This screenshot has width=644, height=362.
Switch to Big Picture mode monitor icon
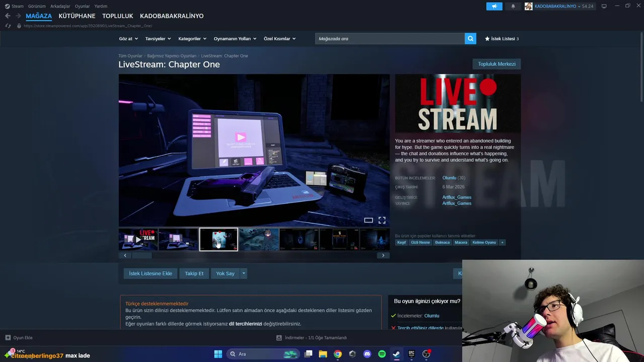[x=604, y=6]
